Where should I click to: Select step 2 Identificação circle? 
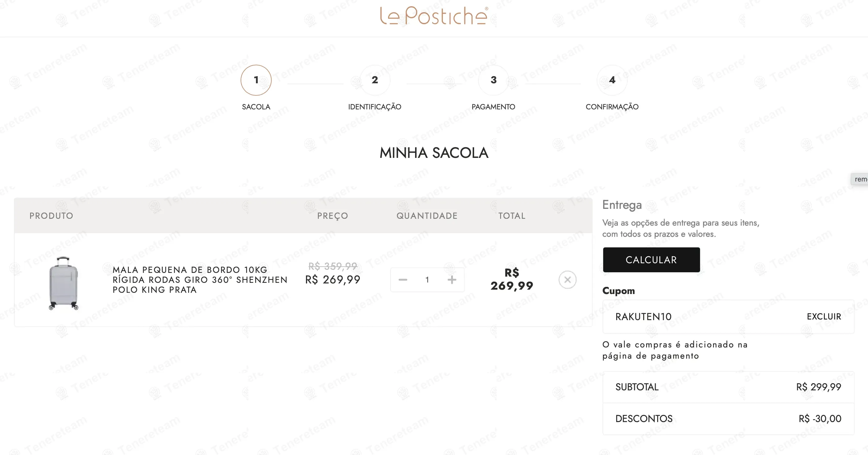375,80
